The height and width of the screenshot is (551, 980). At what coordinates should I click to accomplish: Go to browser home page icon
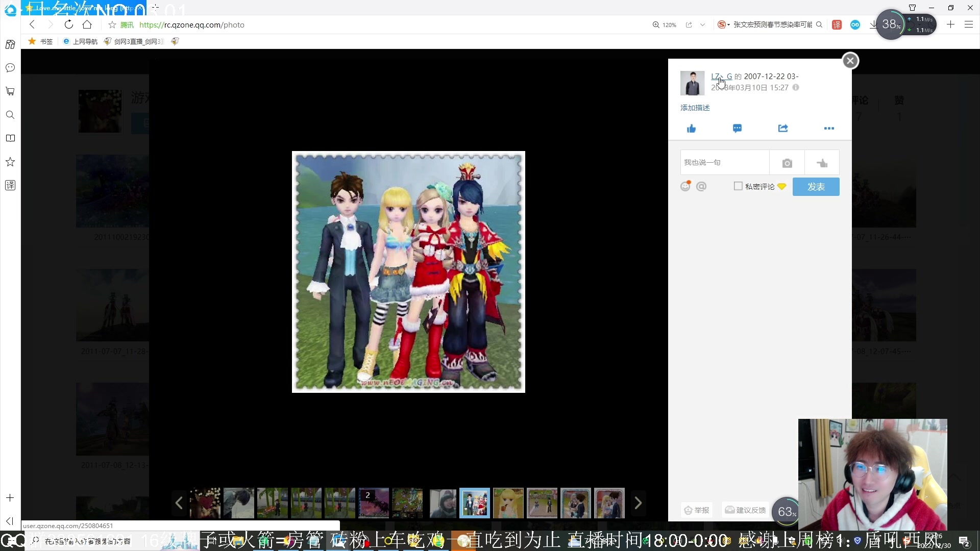click(x=87, y=24)
